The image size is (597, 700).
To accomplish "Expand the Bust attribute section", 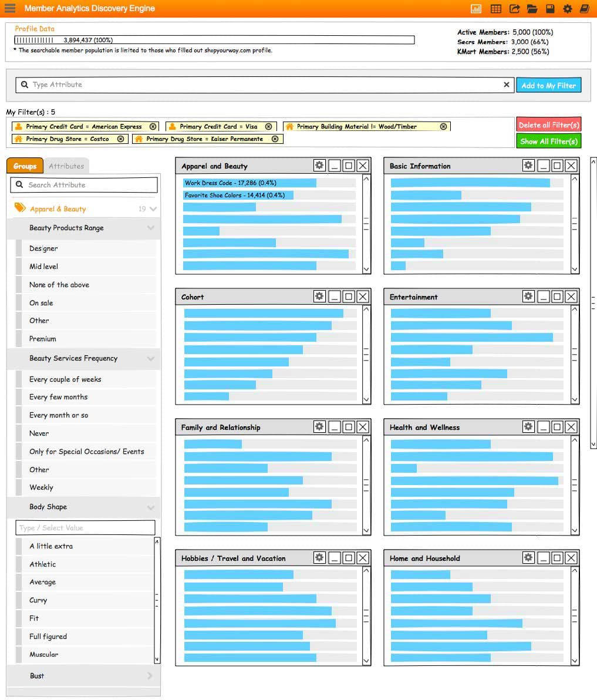I will [150, 676].
